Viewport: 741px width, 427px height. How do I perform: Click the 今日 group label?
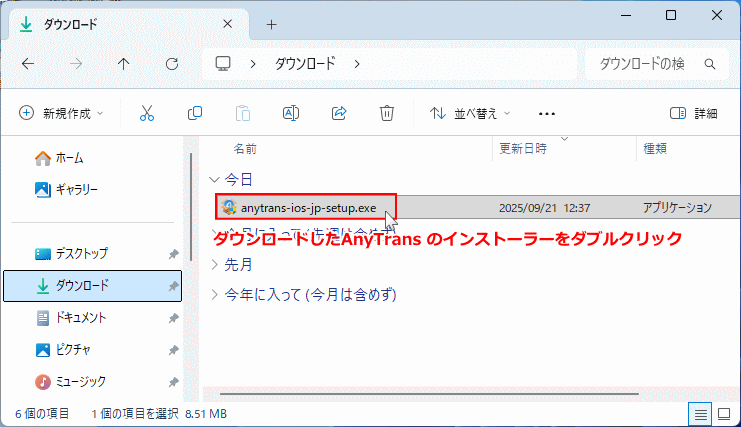(238, 179)
